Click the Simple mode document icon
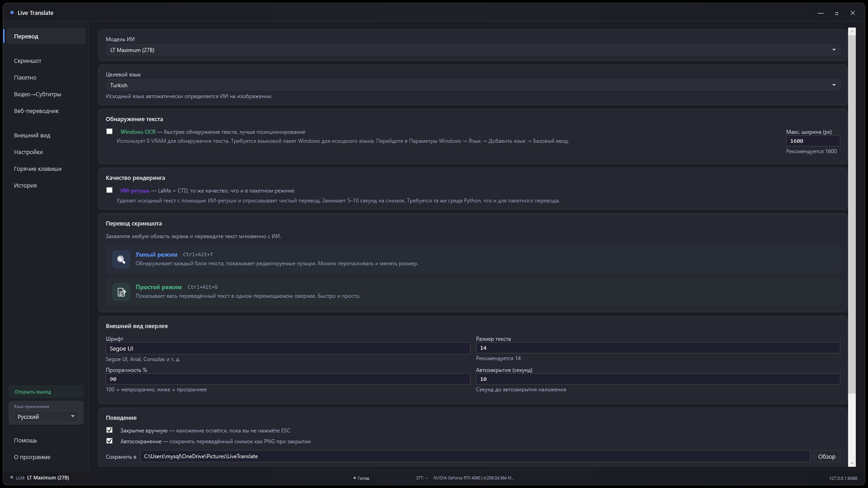Viewport: 868px width, 488px height. point(121,292)
